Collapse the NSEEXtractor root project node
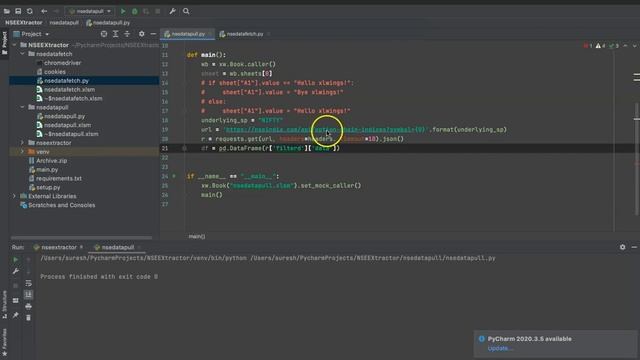640x360 pixels. (15, 45)
